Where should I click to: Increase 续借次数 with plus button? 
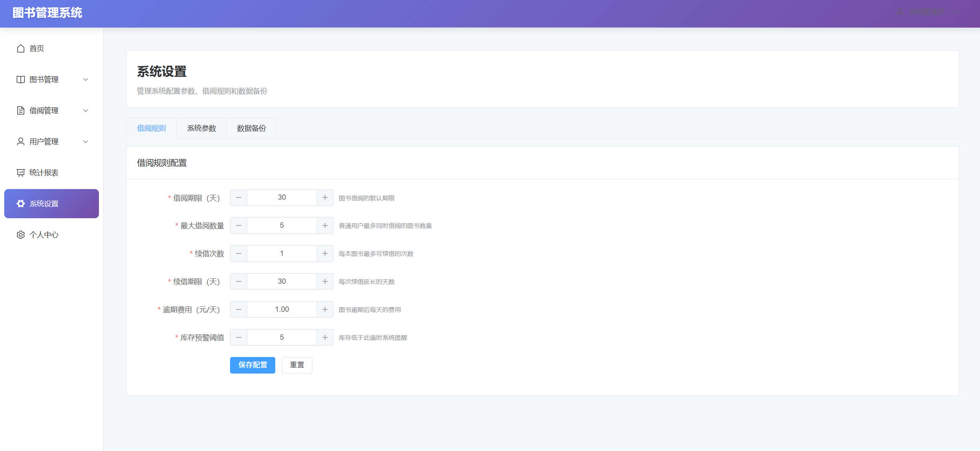(325, 253)
